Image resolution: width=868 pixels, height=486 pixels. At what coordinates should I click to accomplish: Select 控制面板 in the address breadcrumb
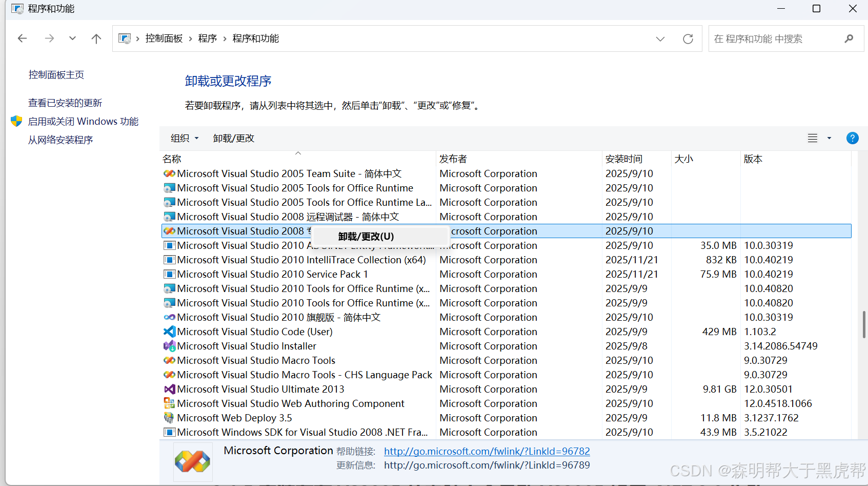[x=164, y=38]
